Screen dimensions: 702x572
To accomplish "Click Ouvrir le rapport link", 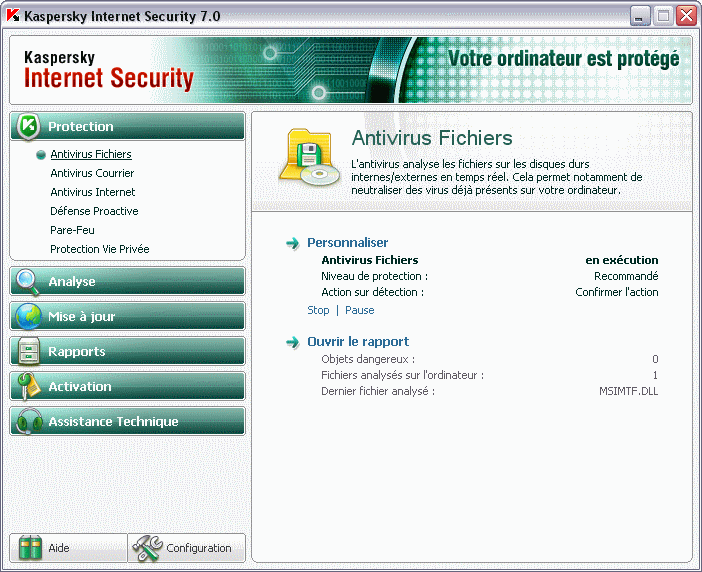I will coord(358,341).
